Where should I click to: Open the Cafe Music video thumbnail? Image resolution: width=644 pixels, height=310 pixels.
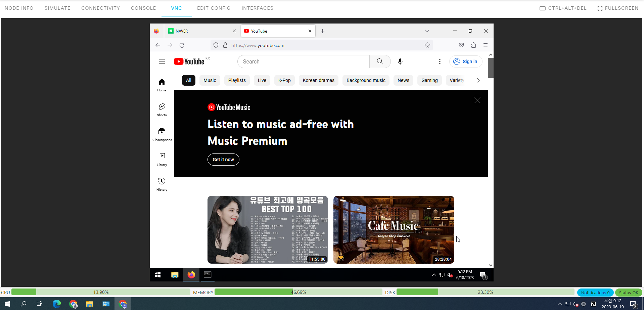click(394, 230)
